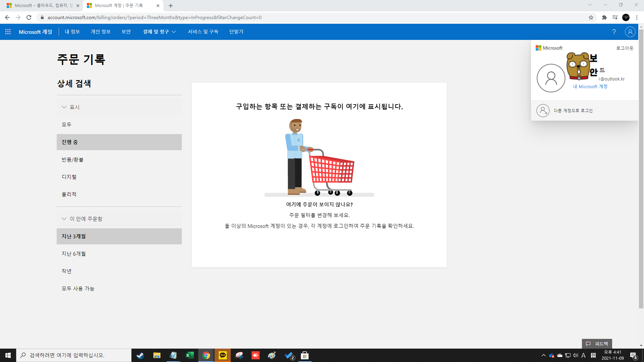Click the browser back arrow

7,17
